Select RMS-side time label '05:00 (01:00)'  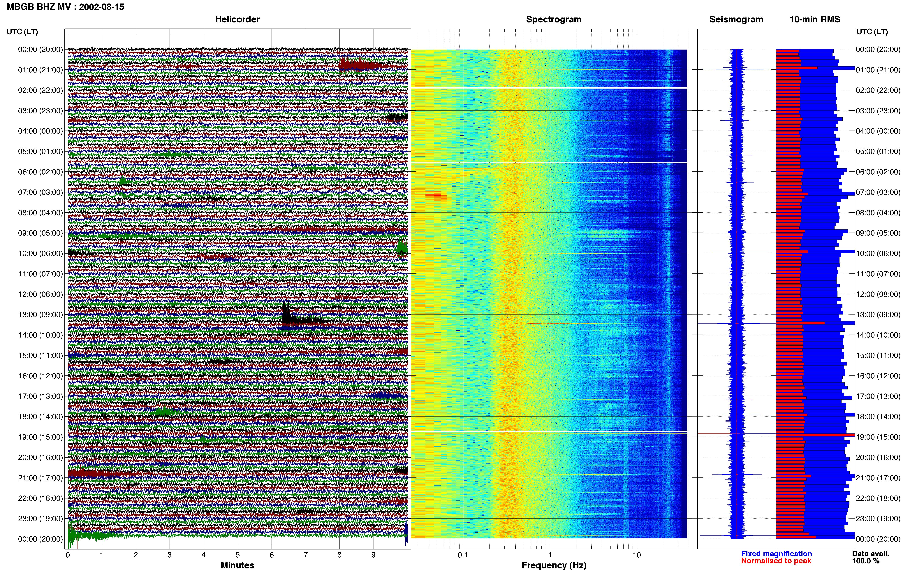(x=878, y=152)
